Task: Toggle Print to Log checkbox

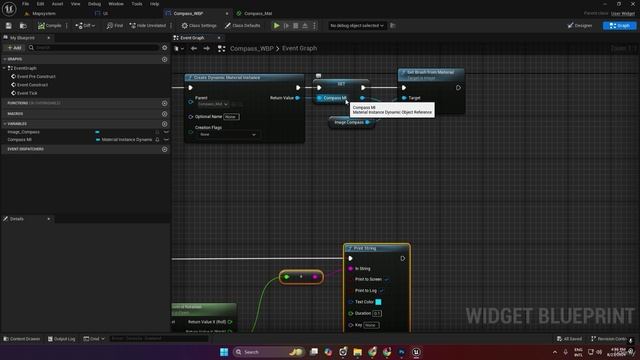Action: click(382, 291)
